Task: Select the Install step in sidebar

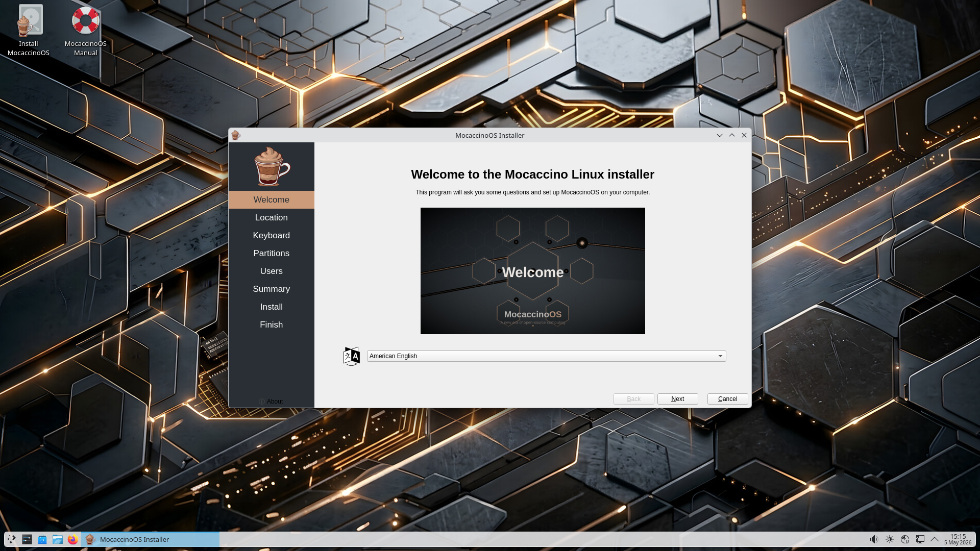Action: 272,307
